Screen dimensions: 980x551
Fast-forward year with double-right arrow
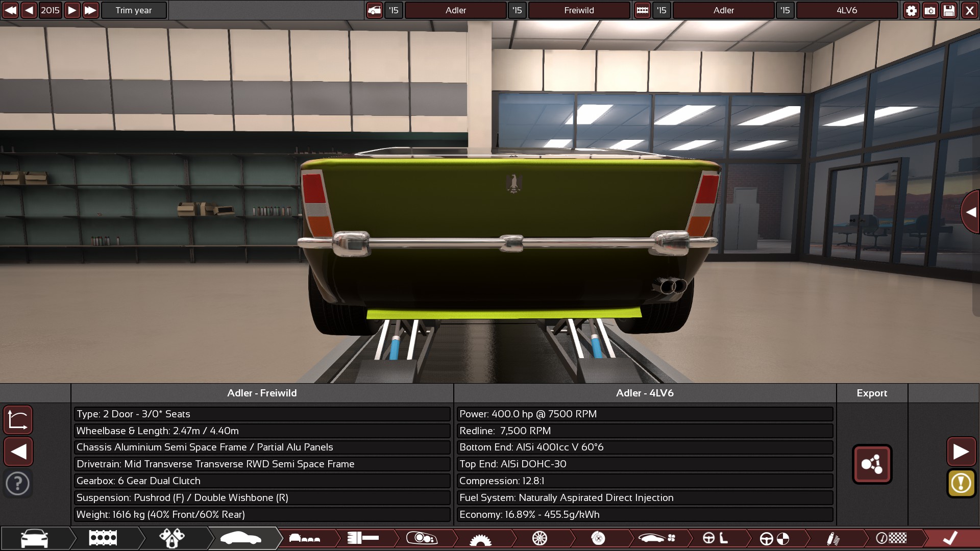click(x=90, y=10)
